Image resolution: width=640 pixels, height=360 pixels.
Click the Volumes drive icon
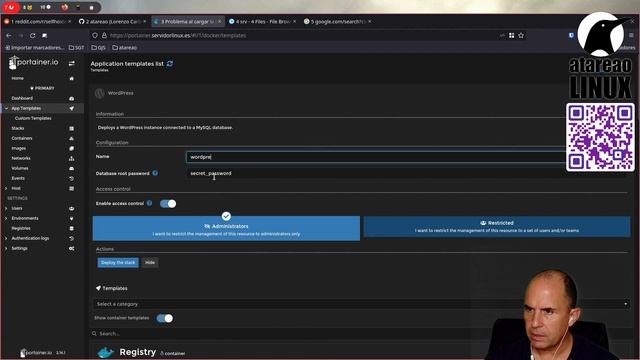tap(71, 169)
